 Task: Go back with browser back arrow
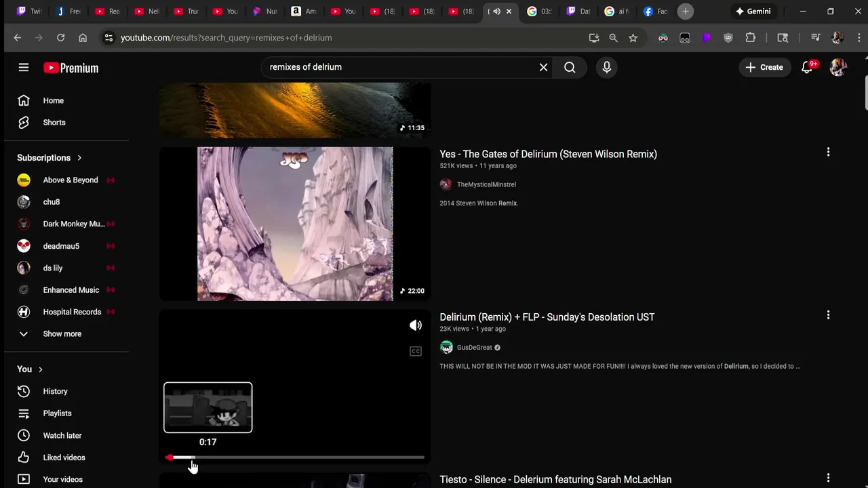pos(18,38)
